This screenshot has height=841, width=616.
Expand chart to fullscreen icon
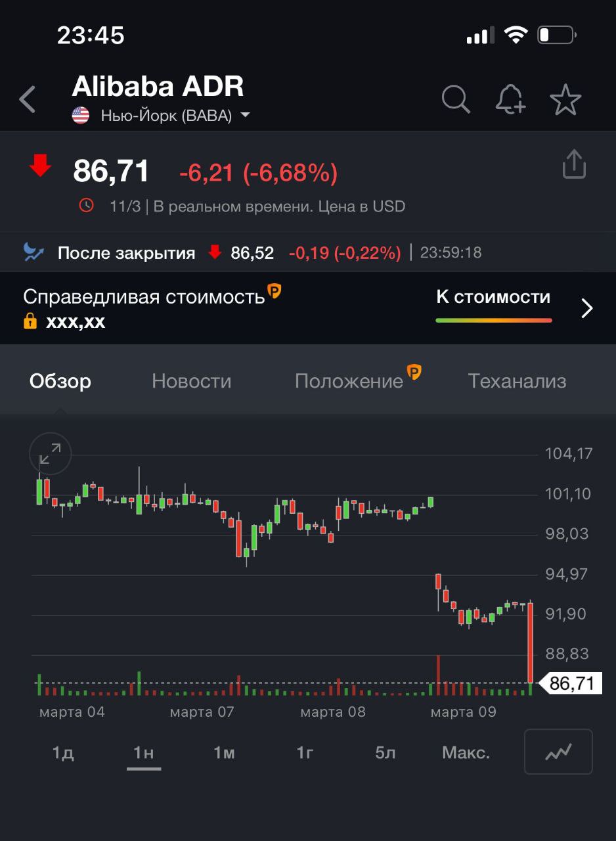50,453
